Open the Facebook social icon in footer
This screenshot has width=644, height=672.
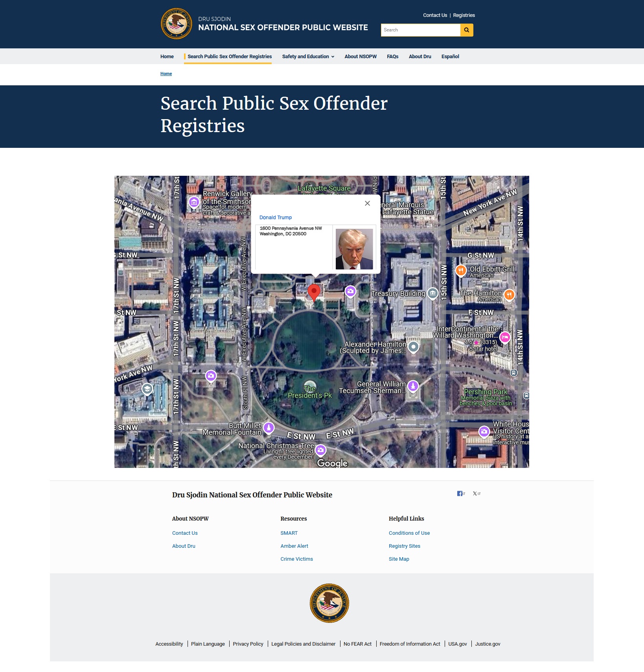click(x=461, y=493)
